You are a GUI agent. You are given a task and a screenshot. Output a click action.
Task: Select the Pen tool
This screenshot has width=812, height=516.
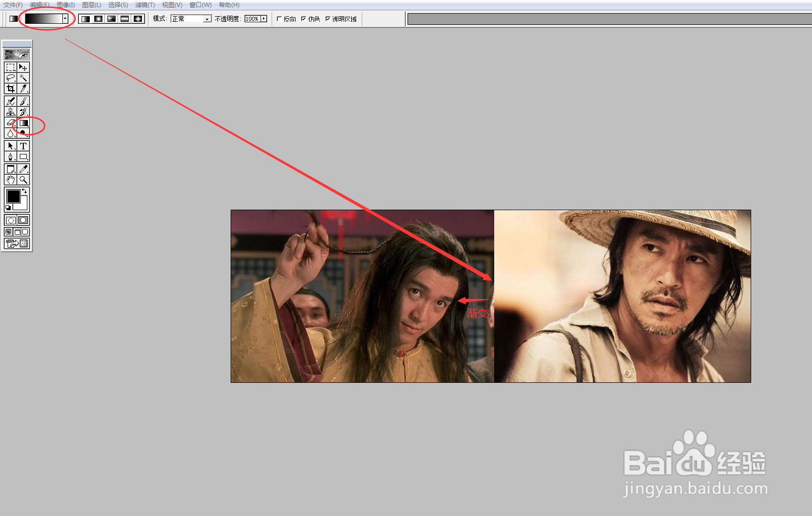(11, 156)
